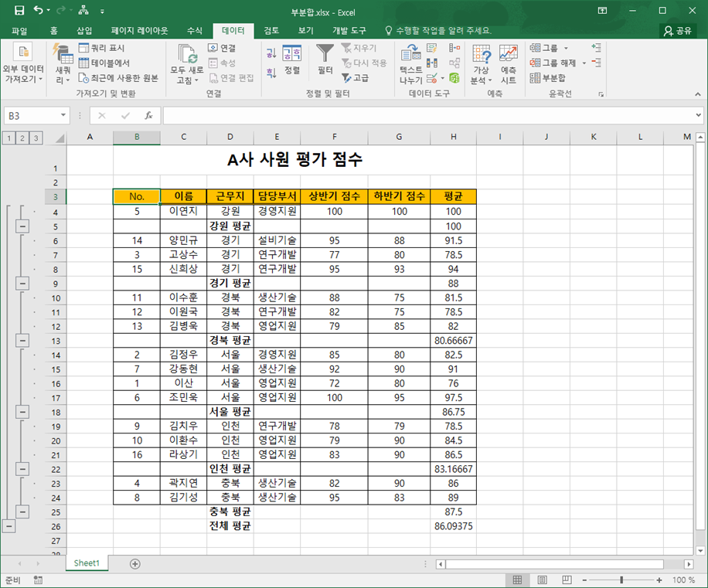Expand the formula bar with its chevron
The image size is (708, 588).
[698, 116]
